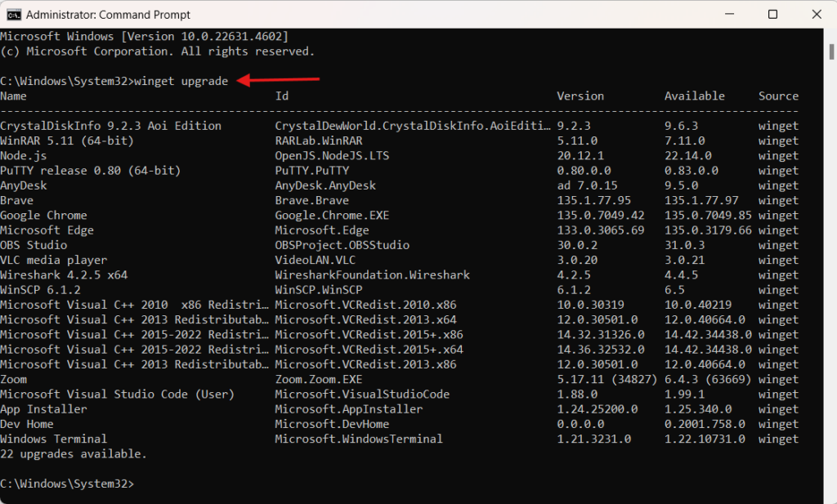The width and height of the screenshot is (837, 504).
Task: Click the 'VLC media player' name
Action: tap(53, 261)
